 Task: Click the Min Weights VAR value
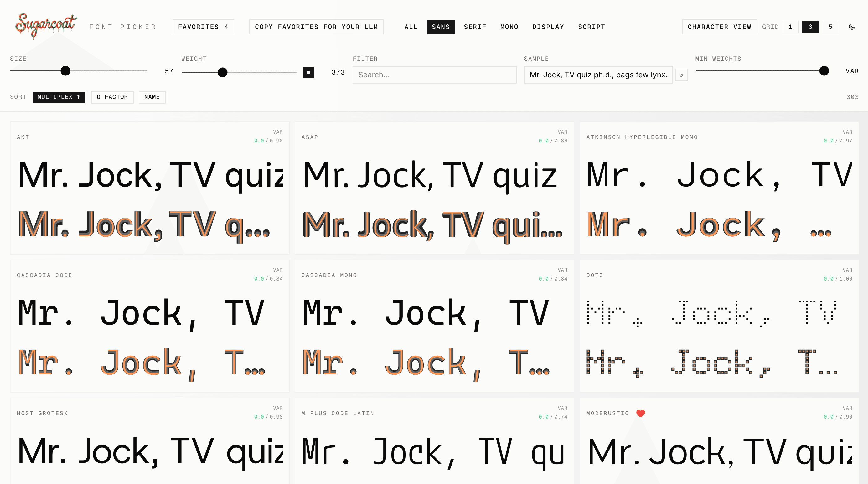tap(852, 71)
